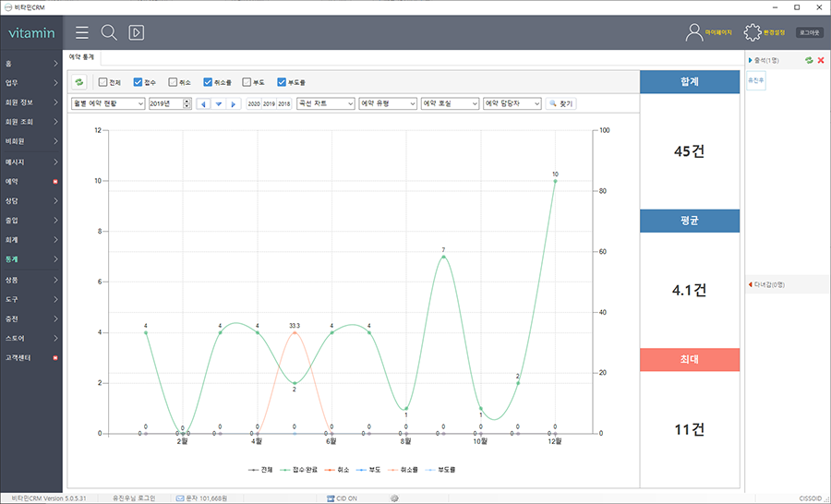
Task: Toggle 취소 series in chart legend
Action: click(x=336, y=470)
